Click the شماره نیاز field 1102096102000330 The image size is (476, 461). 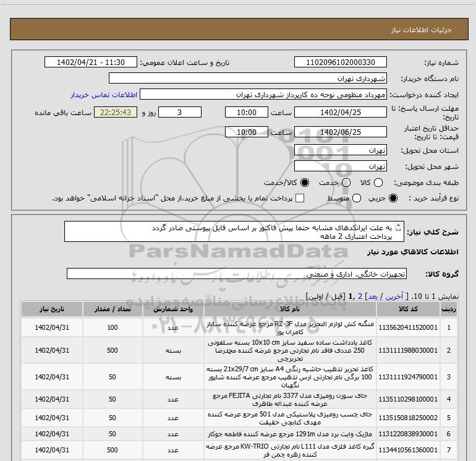(x=340, y=62)
